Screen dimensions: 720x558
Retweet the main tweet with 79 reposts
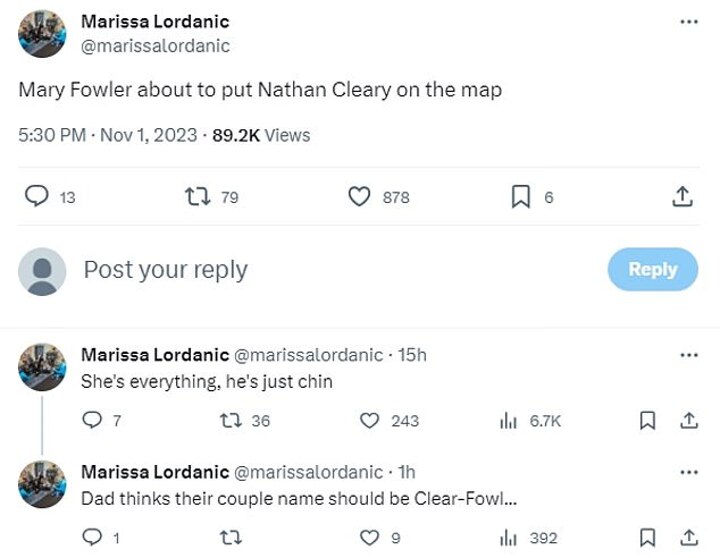[197, 197]
